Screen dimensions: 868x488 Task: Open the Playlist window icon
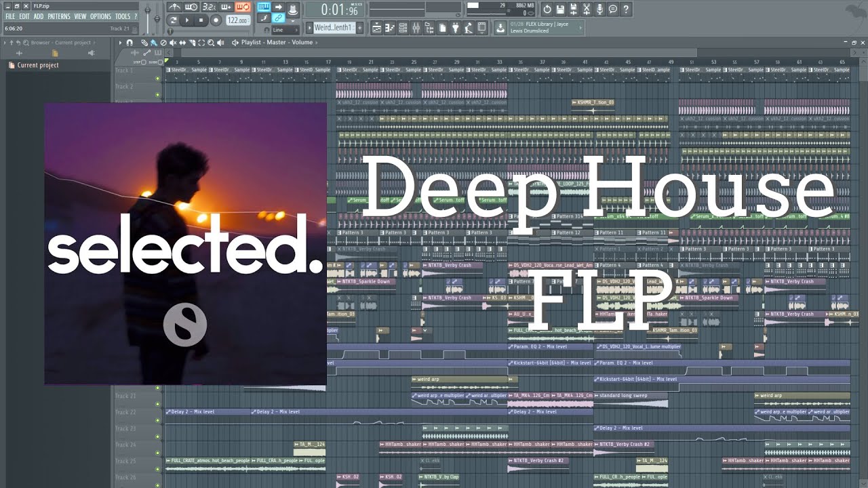pyautogui.click(x=376, y=28)
